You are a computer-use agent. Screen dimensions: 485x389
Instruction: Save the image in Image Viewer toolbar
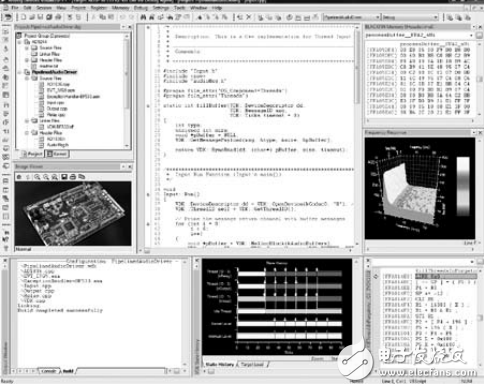coord(64,177)
